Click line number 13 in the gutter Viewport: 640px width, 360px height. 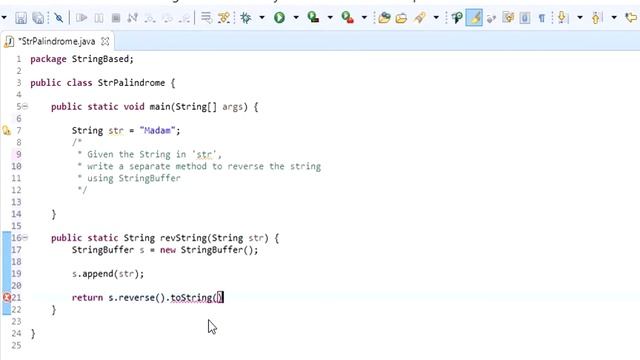pyautogui.click(x=16, y=202)
